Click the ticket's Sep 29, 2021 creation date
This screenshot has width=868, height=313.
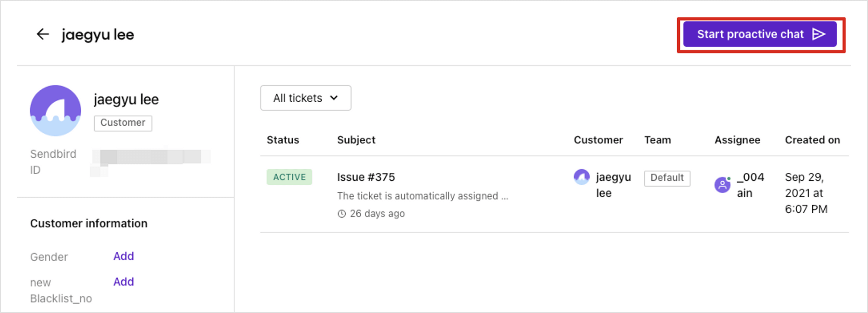[x=806, y=193]
